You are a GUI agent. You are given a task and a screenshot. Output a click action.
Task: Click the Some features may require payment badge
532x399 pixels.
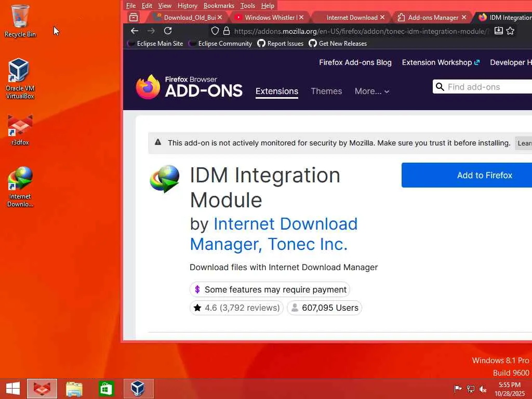[270, 289]
